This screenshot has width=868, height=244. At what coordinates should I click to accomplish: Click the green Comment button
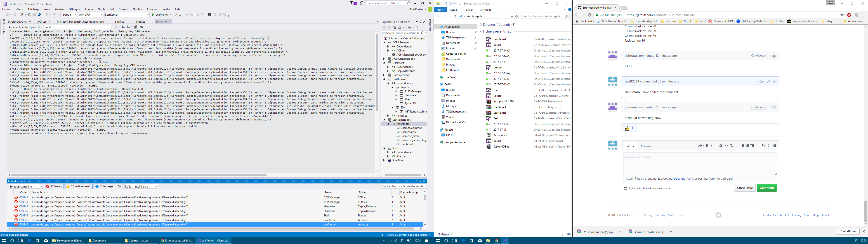point(767,188)
